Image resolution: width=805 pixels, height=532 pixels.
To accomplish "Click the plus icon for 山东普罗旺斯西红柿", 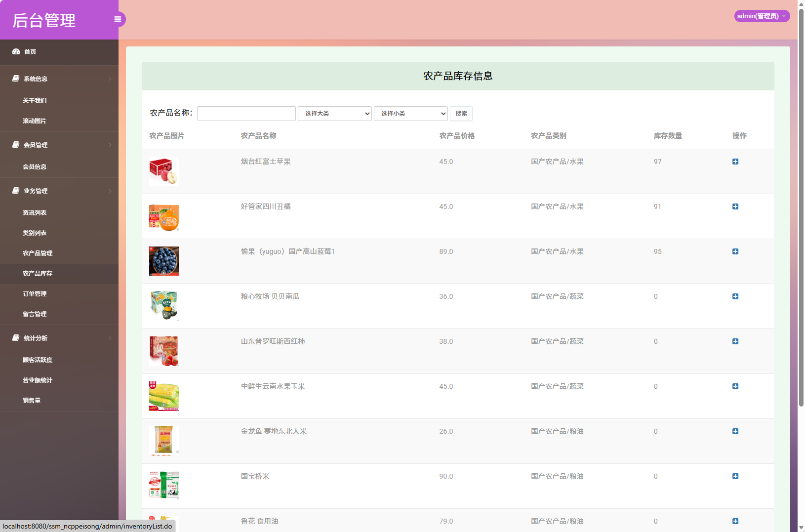I will coord(735,341).
